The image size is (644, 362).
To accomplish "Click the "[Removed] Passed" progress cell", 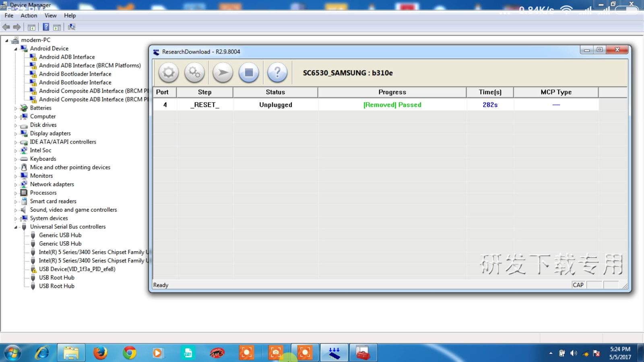I will pos(392,105).
